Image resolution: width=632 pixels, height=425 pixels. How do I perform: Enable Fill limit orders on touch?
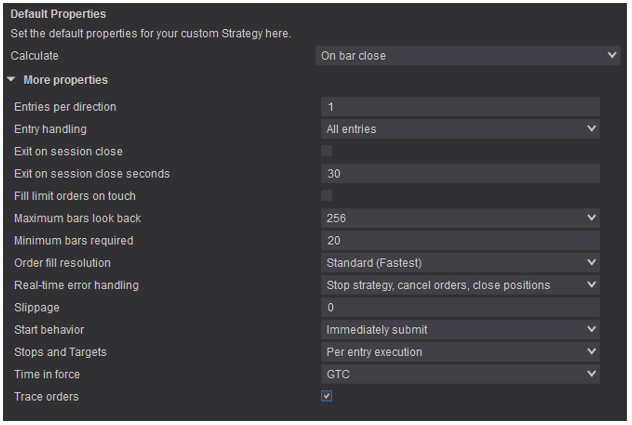[327, 196]
